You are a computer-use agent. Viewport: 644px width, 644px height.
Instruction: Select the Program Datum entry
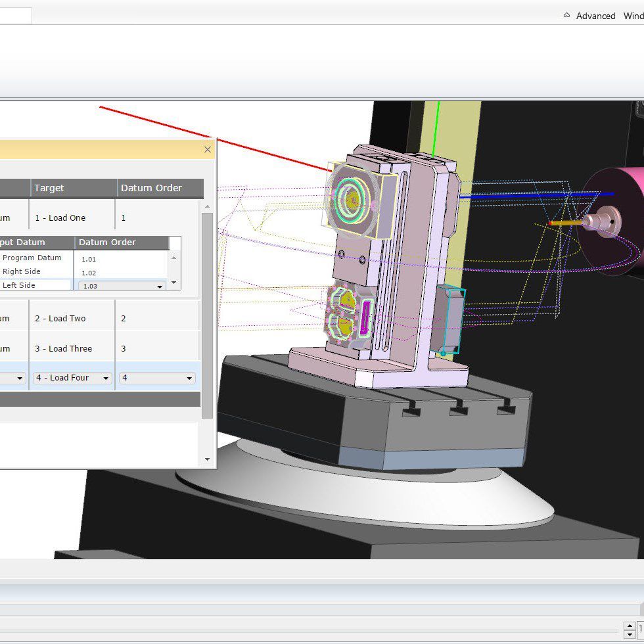pyautogui.click(x=32, y=258)
